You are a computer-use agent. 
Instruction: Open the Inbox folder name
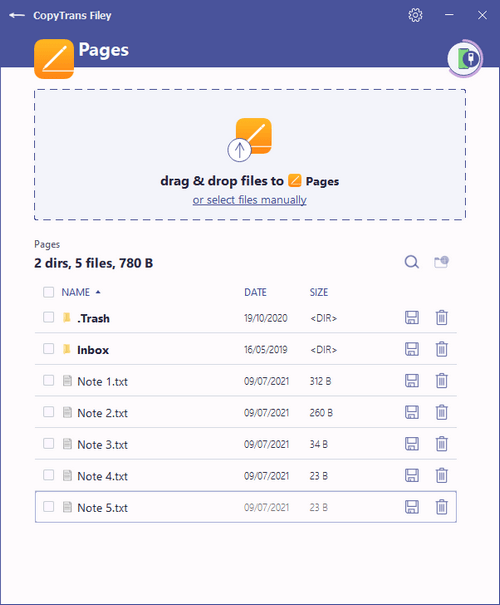click(93, 350)
